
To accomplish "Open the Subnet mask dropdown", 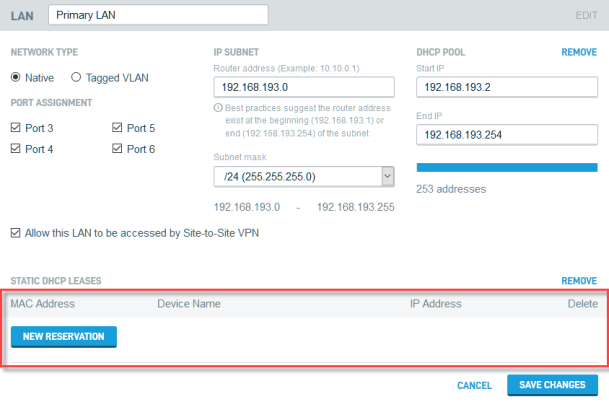I will pyautogui.click(x=304, y=177).
